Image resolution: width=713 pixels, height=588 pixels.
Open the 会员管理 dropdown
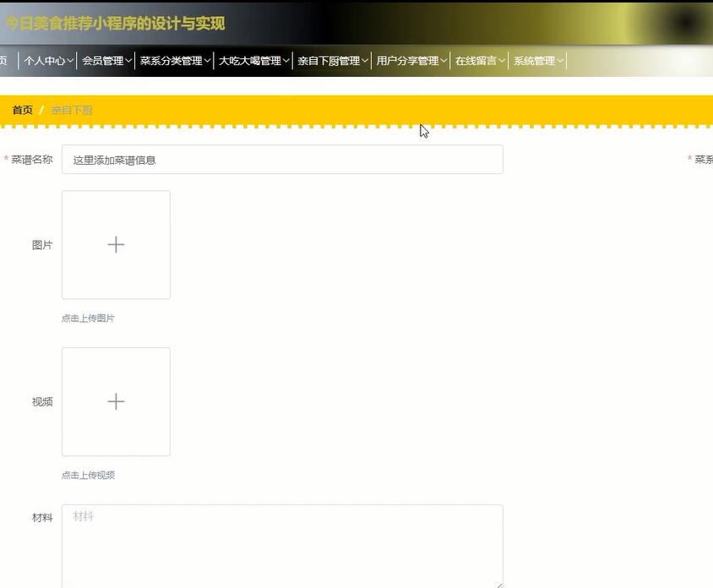pyautogui.click(x=106, y=60)
